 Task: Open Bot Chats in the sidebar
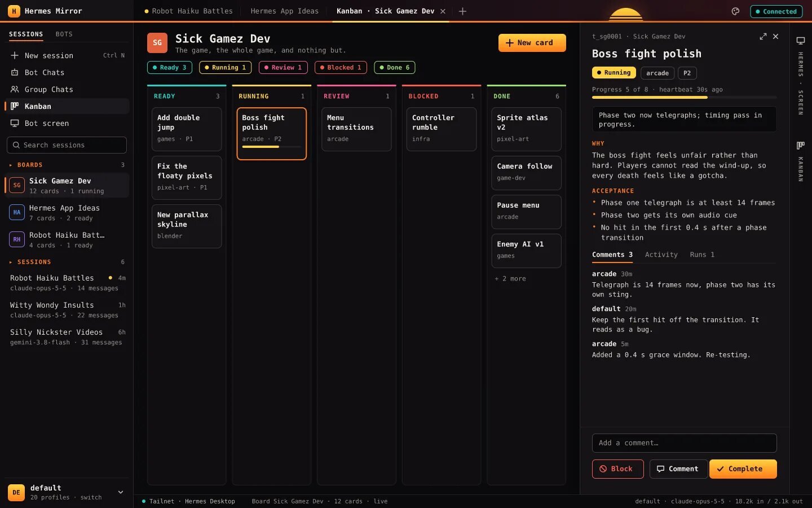click(x=67, y=72)
